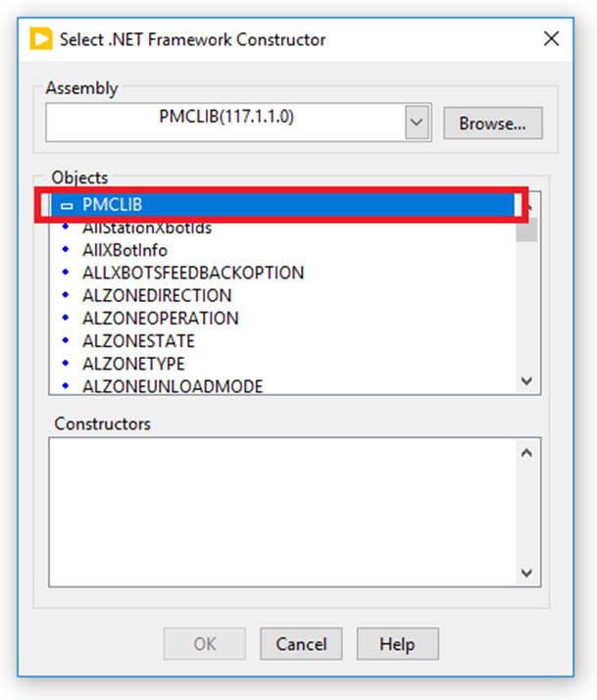Click scroll up arrow in Constructors list
This screenshot has width=597, height=700.
tap(526, 452)
